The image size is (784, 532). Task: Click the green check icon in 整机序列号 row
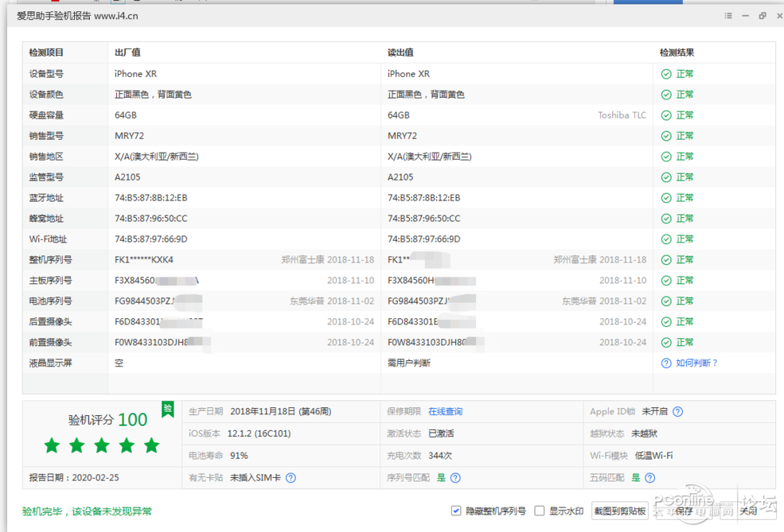[x=666, y=260]
